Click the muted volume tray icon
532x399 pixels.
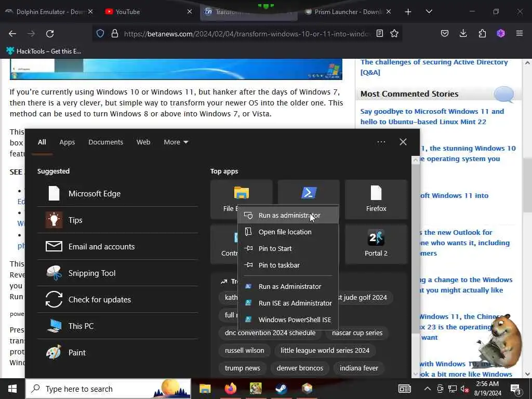point(464,389)
